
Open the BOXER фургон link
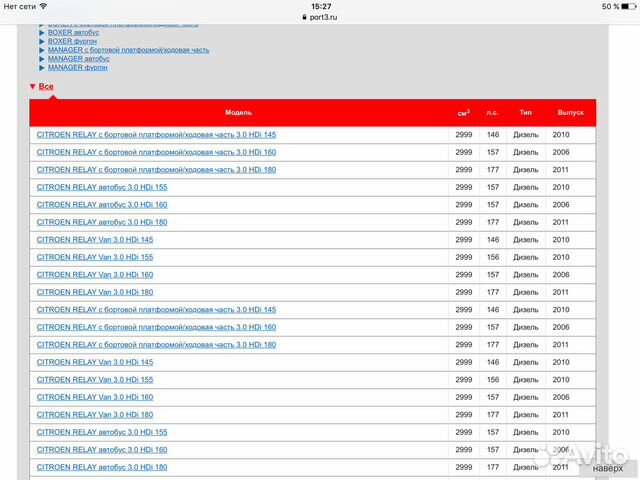pos(72,41)
